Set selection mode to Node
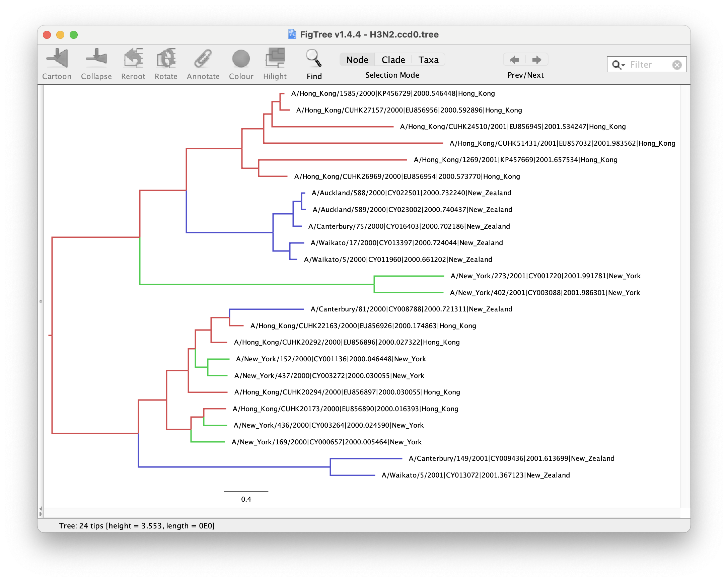Viewport: 728px width, 582px height. 357,60
